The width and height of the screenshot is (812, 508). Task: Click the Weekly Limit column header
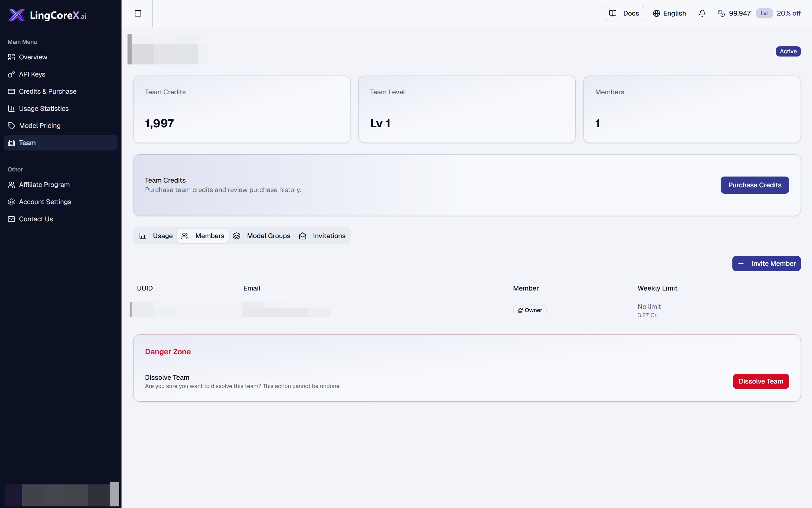[657, 288]
